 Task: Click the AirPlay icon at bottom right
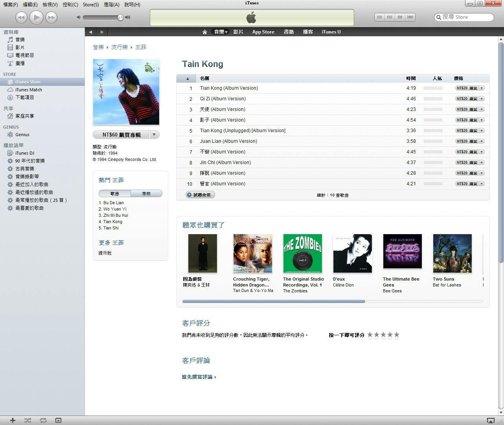(491, 421)
